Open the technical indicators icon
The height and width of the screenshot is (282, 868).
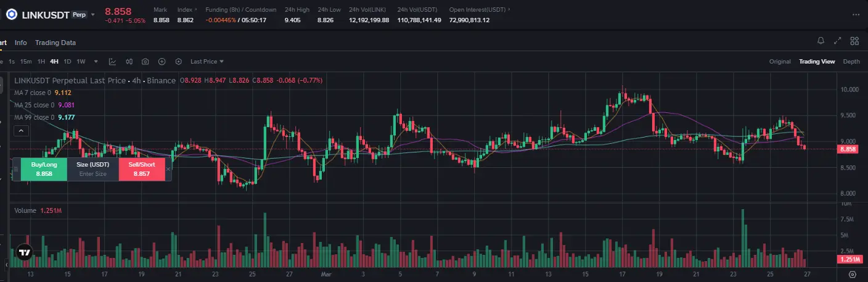[113, 62]
